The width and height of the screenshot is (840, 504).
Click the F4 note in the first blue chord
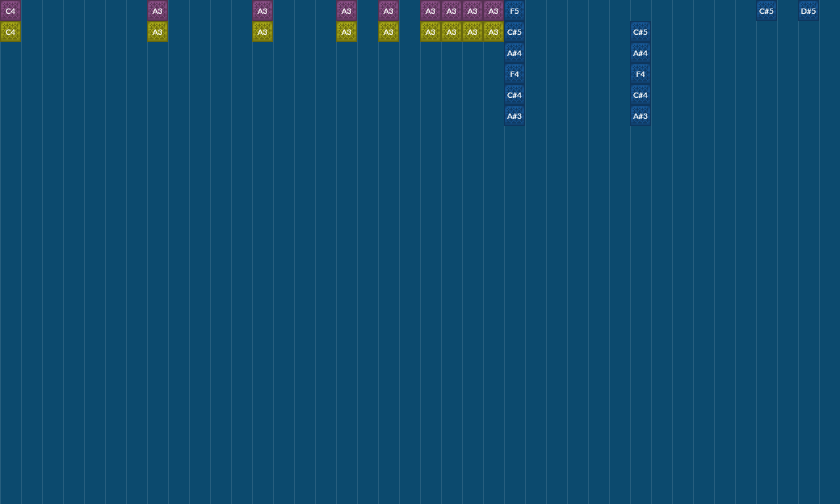tap(514, 73)
